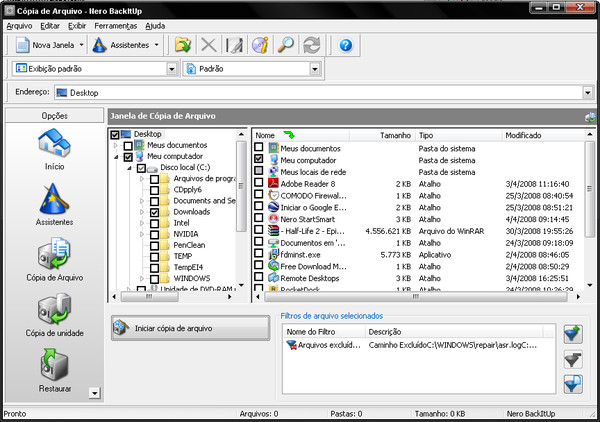The width and height of the screenshot is (600, 422).
Task: Click the blue help question mark icon
Action: tap(346, 45)
